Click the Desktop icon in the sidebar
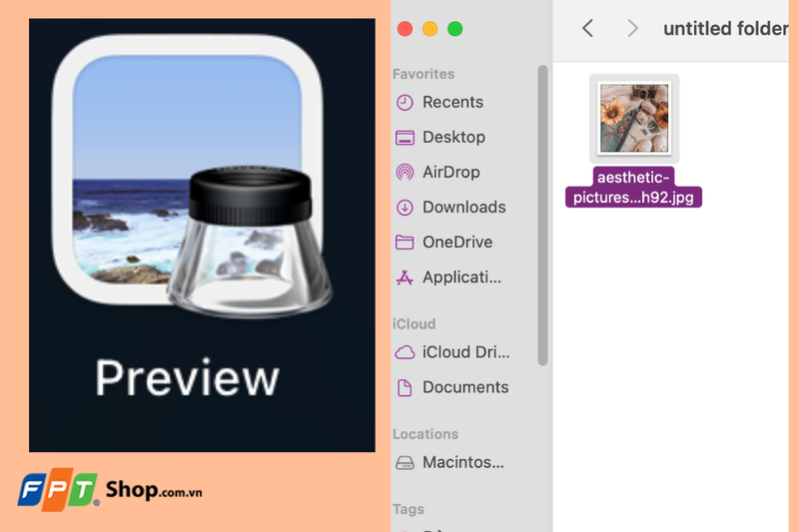This screenshot has height=532, width=799. [x=405, y=138]
